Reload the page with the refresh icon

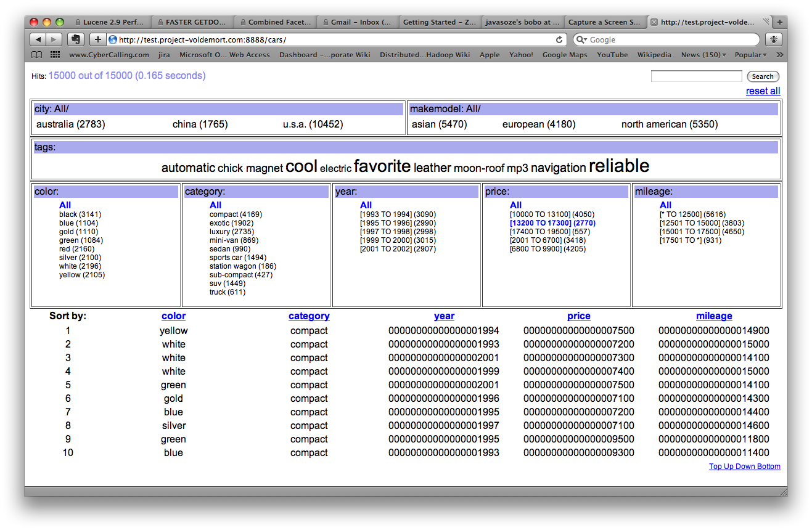point(559,39)
